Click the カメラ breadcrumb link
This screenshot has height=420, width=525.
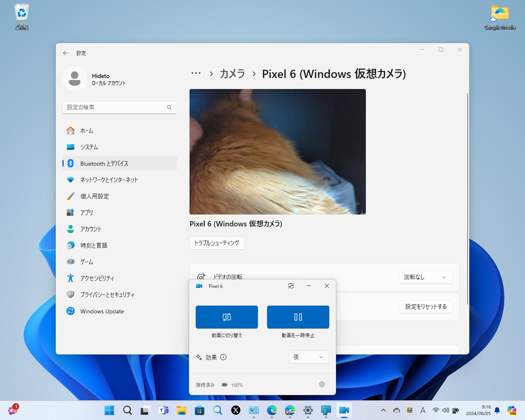pos(232,74)
